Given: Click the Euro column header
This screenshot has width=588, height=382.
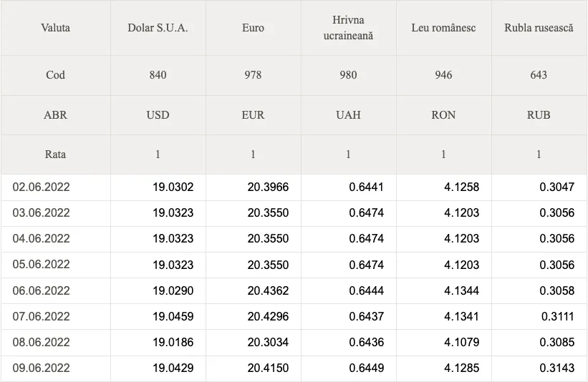Looking at the screenshot, I should 253,28.
